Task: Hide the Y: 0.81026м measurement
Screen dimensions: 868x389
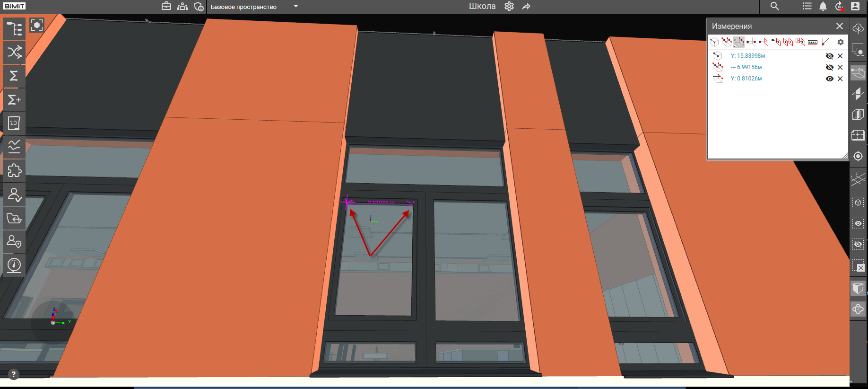Action: click(x=829, y=79)
